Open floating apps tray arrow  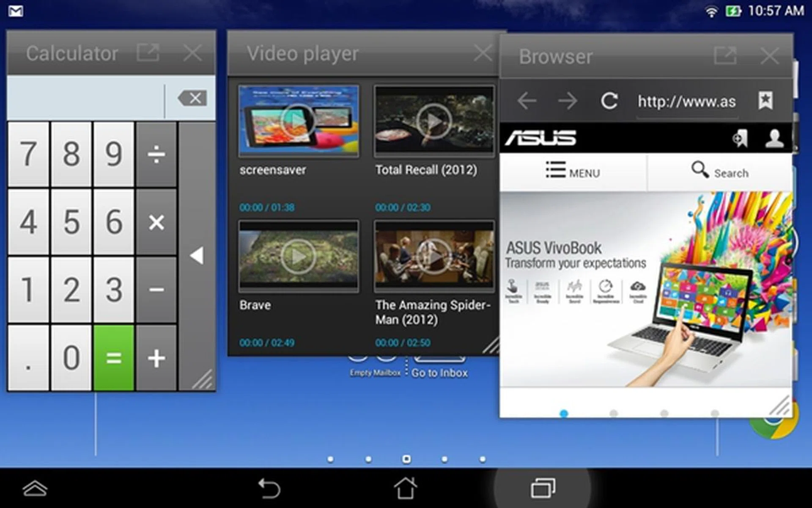35,489
